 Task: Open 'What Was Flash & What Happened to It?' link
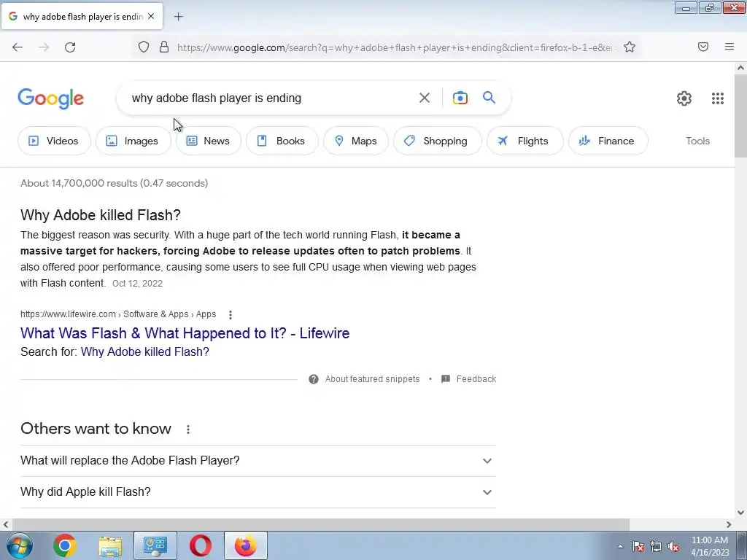click(x=185, y=332)
